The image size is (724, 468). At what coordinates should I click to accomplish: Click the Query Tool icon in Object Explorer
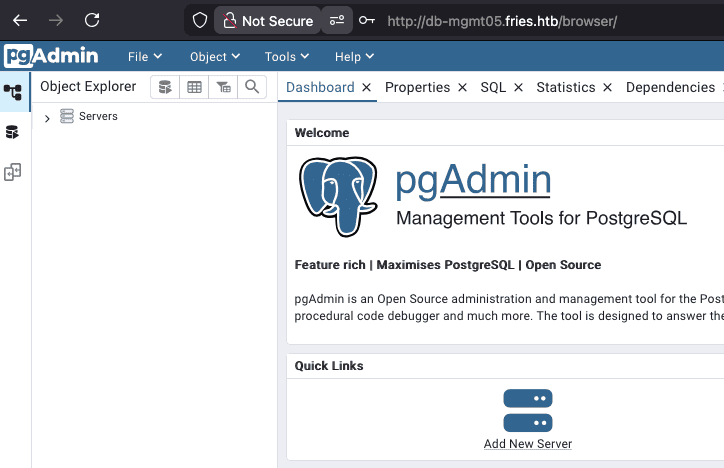[165, 87]
